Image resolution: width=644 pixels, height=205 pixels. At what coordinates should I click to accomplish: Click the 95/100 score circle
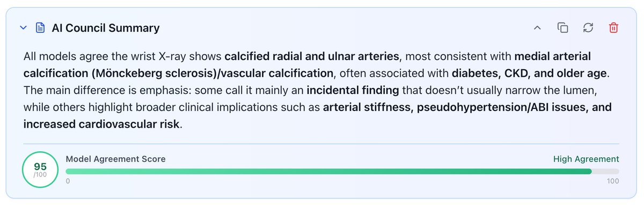click(40, 170)
